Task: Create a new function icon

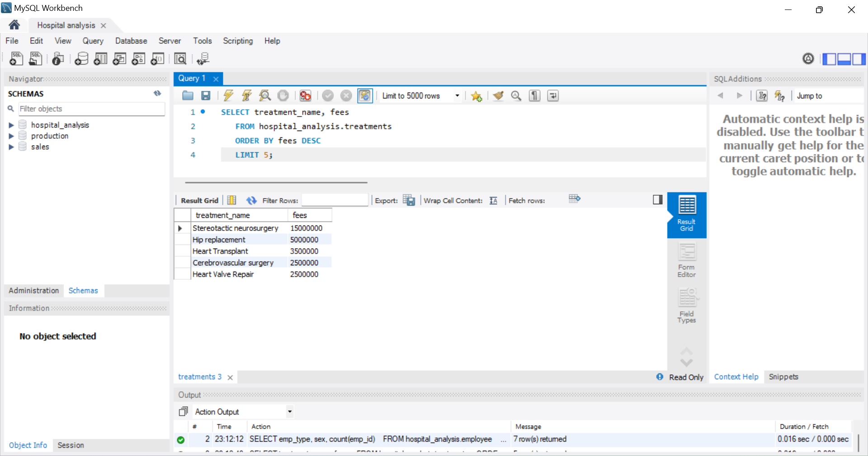Action: 157,59
